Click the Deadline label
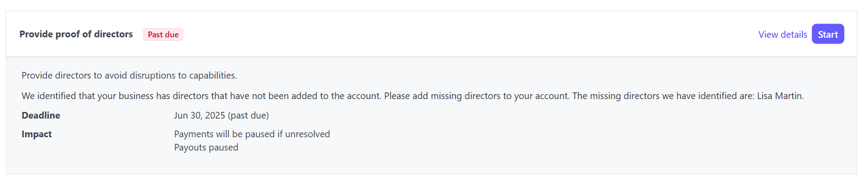The height and width of the screenshot is (179, 868). [41, 115]
